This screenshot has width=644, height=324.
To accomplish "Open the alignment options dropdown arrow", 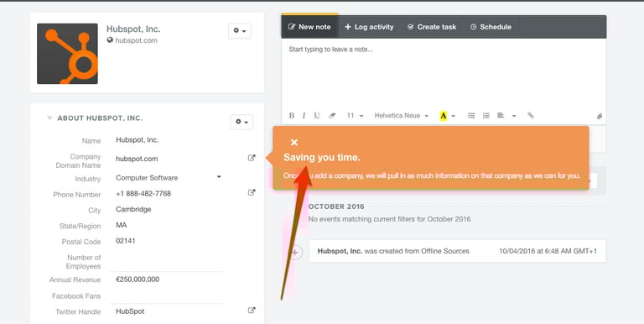I will (x=514, y=116).
